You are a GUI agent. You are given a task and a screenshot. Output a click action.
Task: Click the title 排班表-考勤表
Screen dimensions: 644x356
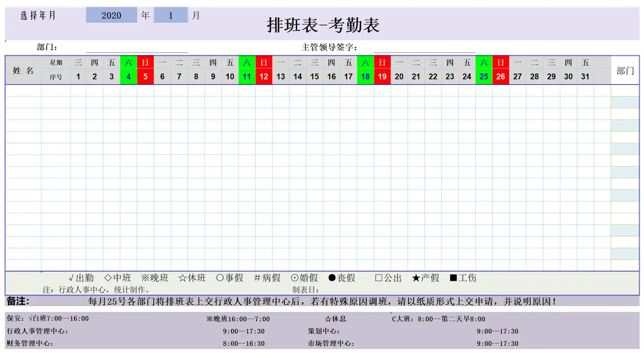[x=323, y=25]
